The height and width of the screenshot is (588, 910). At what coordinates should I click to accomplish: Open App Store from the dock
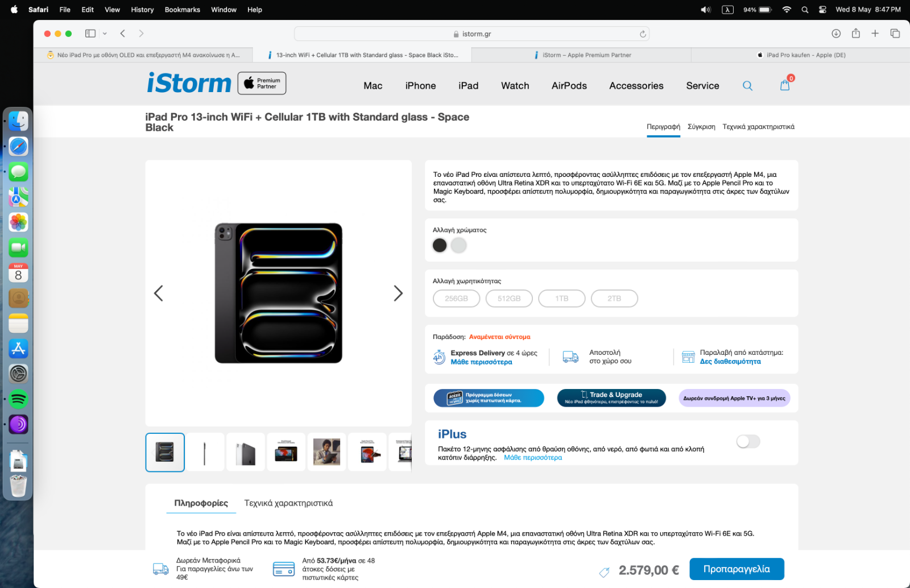(x=18, y=349)
